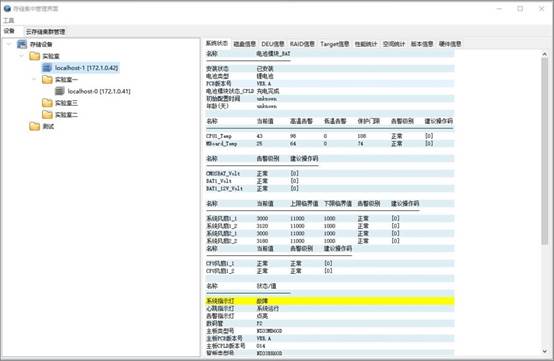Click the 实验室 folder icon

(35, 56)
